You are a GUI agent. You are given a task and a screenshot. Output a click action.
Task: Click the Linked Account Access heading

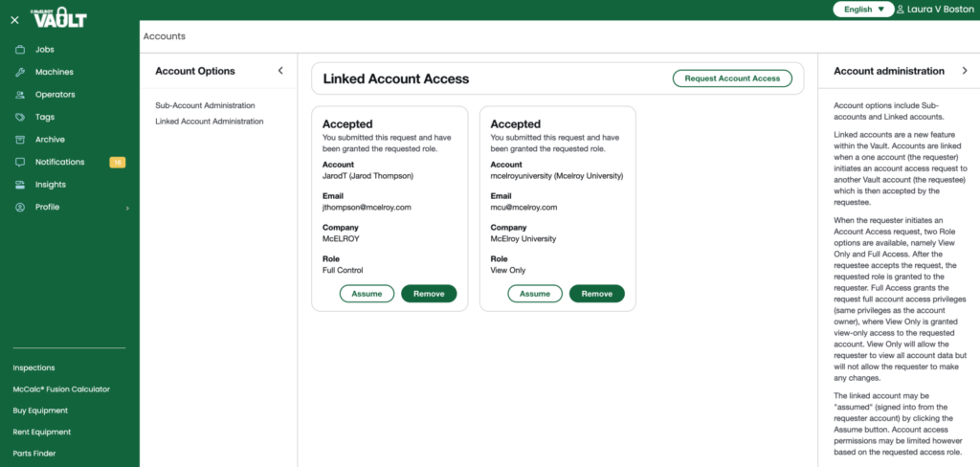point(396,78)
